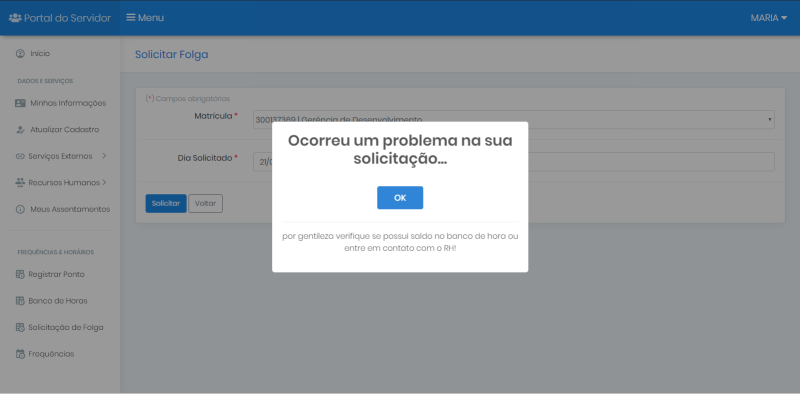Click the Meus Assentamentos info icon
The width and height of the screenshot is (800, 394).
click(x=20, y=209)
